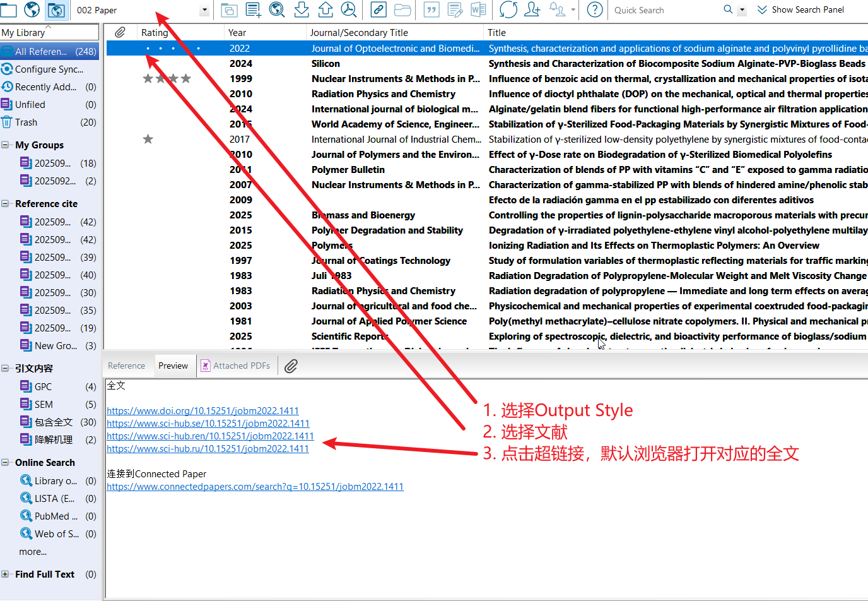Click the New Reference toolbar icon

(x=253, y=9)
